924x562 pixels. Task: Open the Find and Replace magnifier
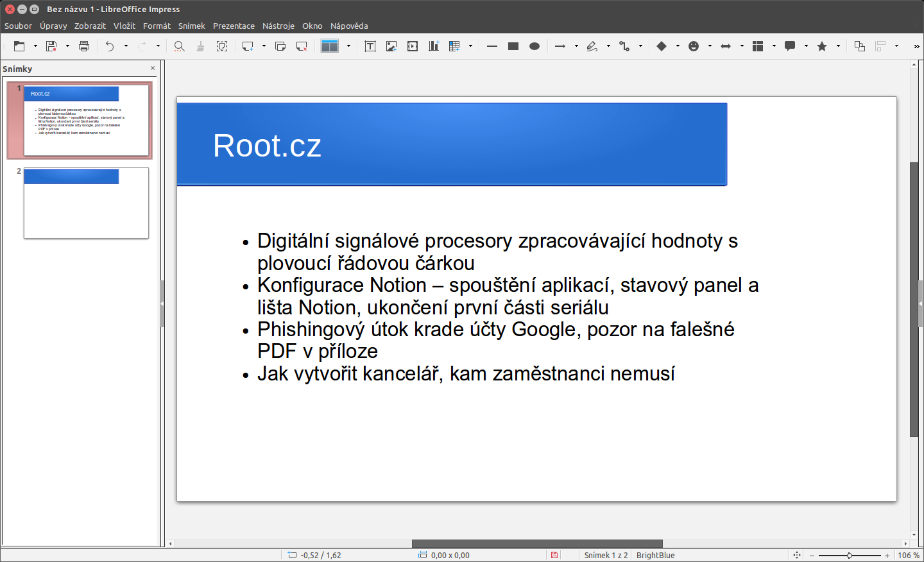pos(180,46)
